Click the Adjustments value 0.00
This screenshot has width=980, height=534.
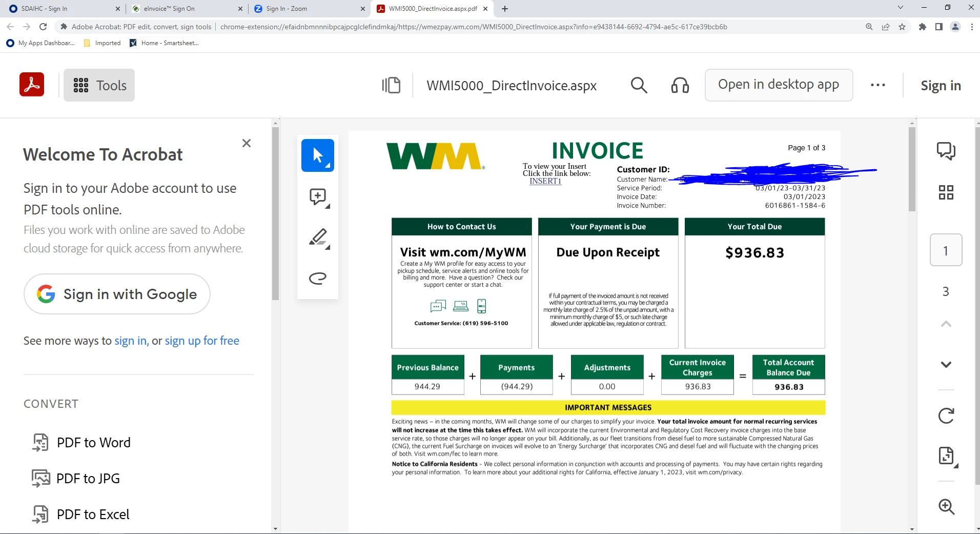(x=607, y=387)
